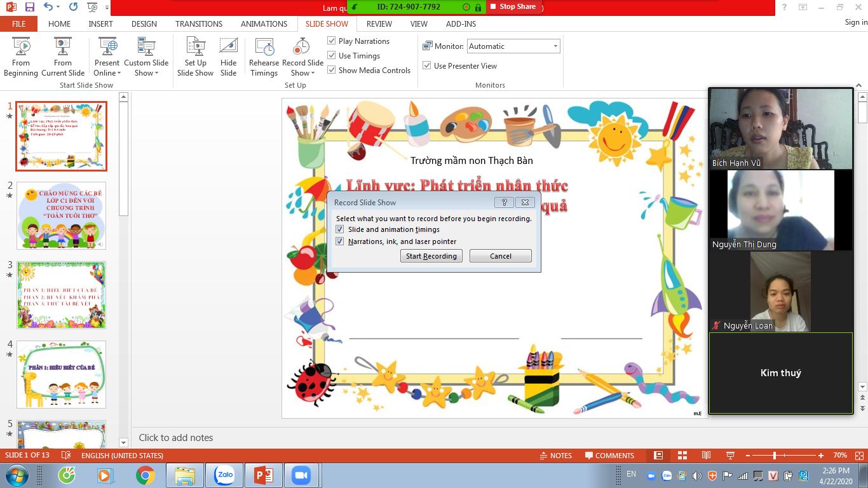Uncheck Play Narrations checkbox
The height and width of the screenshot is (488, 868).
click(332, 41)
